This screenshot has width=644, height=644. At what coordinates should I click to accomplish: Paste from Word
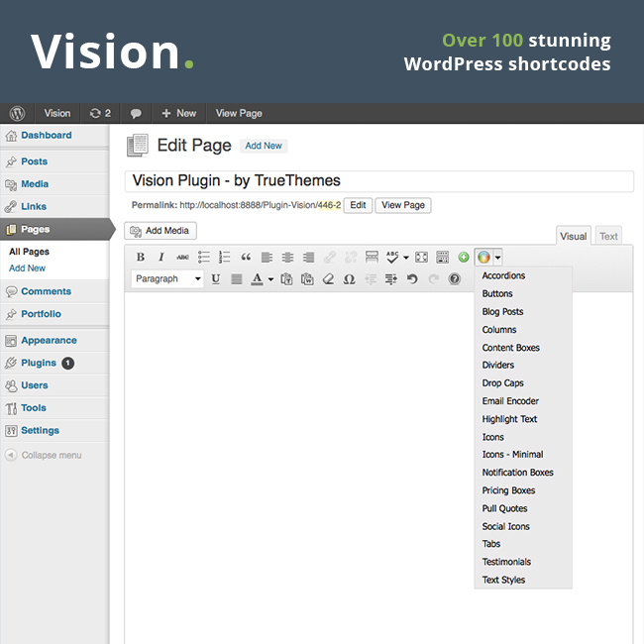[307, 278]
